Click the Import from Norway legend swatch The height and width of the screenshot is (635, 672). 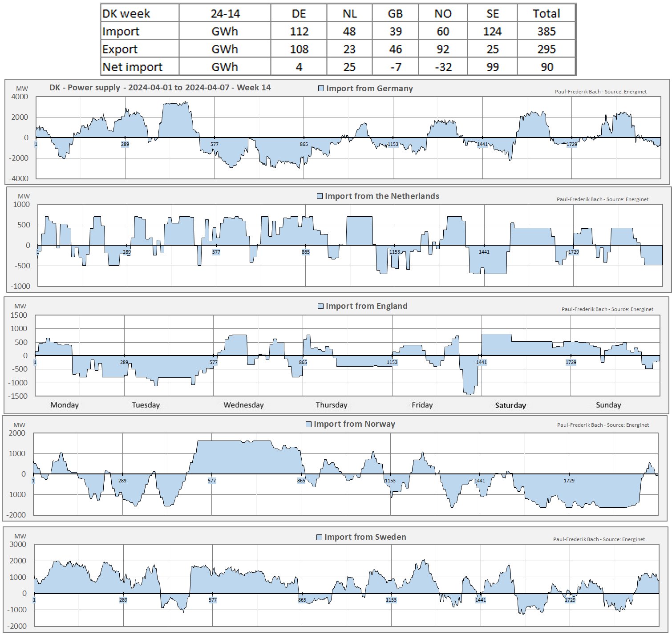(x=308, y=425)
